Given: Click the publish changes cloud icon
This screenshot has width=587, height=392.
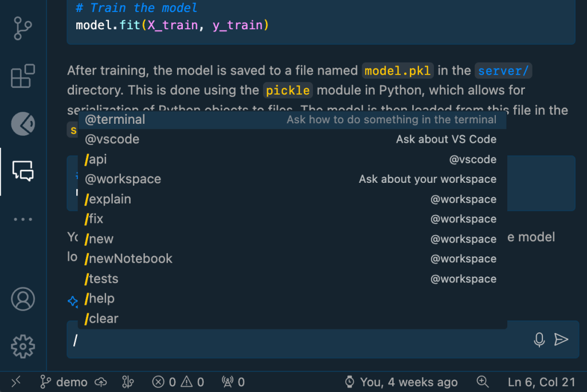Looking at the screenshot, I should click(x=100, y=382).
